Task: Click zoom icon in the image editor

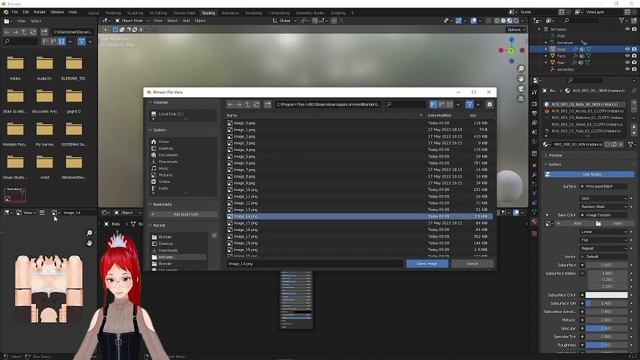Action: [89, 233]
